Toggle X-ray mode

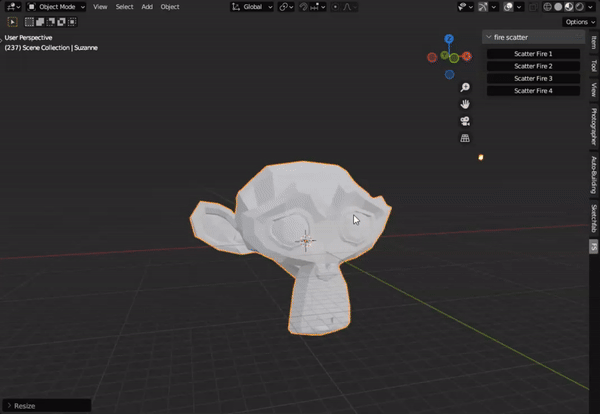click(533, 7)
